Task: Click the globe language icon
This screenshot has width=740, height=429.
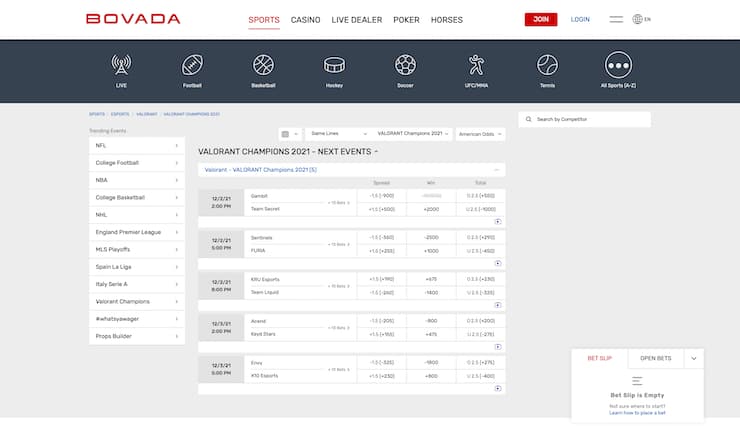Action: [638, 19]
